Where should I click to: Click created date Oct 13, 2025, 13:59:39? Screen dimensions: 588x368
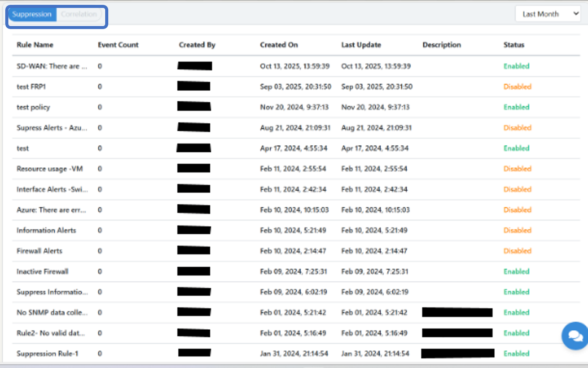[x=295, y=66]
